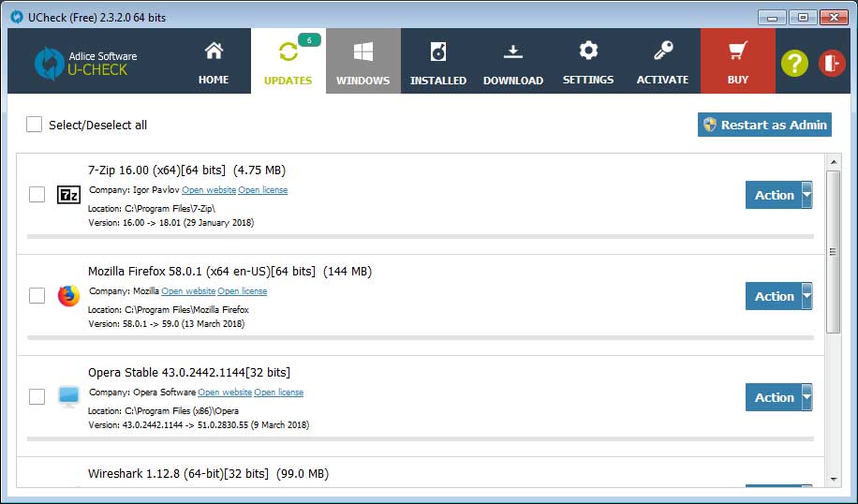This screenshot has height=504, width=858.
Task: Click Mozilla Firefox update progress bar
Action: (421, 338)
